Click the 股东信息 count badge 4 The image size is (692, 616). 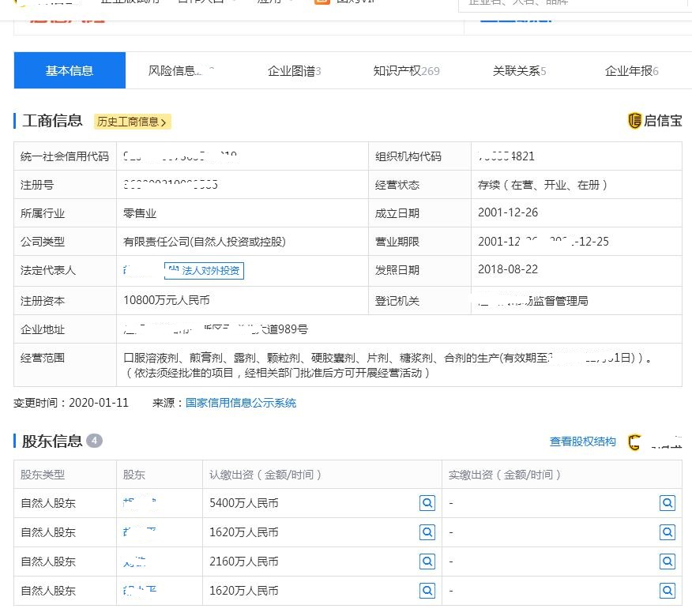pyautogui.click(x=94, y=441)
